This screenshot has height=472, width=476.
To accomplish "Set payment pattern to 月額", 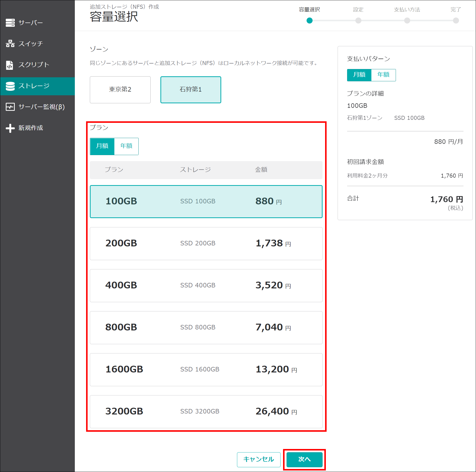I will pyautogui.click(x=359, y=75).
